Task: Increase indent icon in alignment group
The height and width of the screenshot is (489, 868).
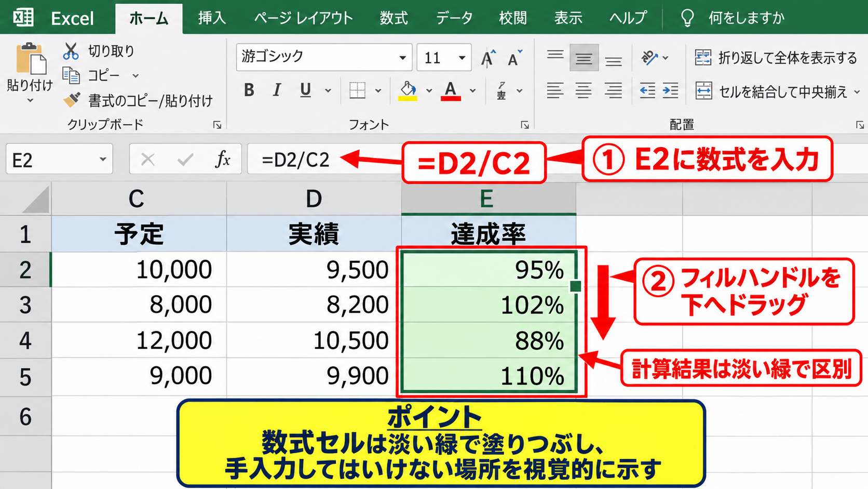Action: 670,91
